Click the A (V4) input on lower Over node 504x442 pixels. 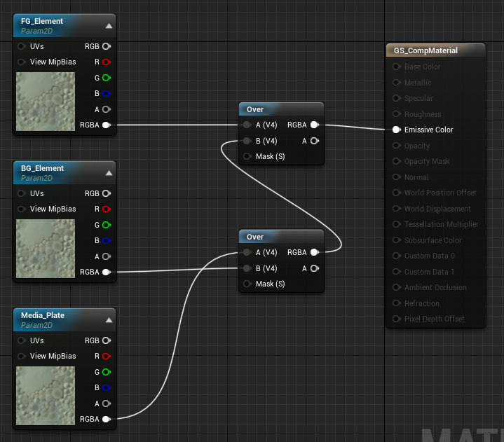point(247,252)
